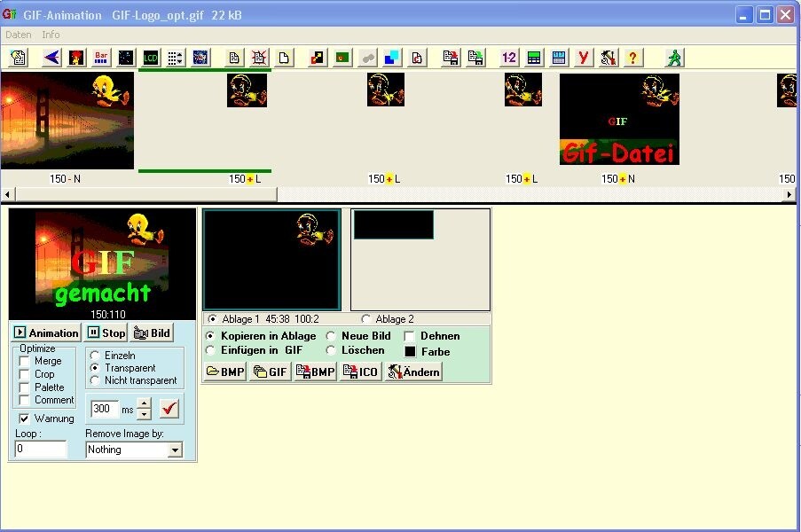This screenshot has height=532, width=801.
Task: Select the 'Nicht transparent' radio button
Action: pyautogui.click(x=95, y=380)
